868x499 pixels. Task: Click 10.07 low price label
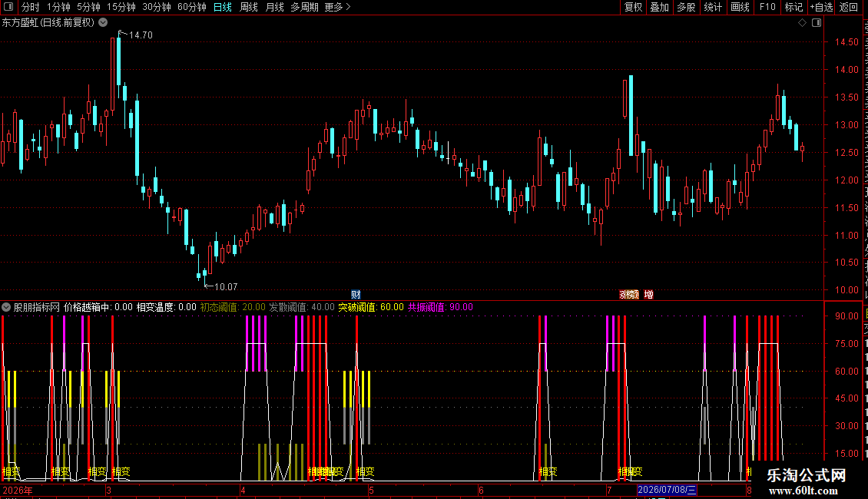(226, 286)
